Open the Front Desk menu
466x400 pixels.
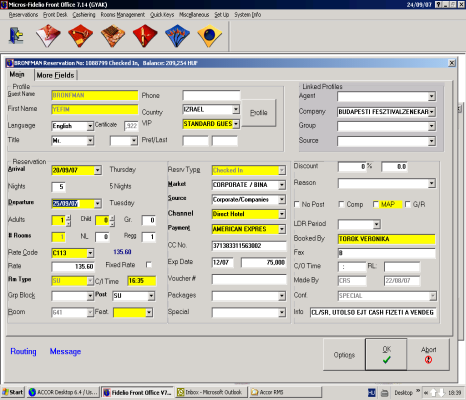(55, 15)
